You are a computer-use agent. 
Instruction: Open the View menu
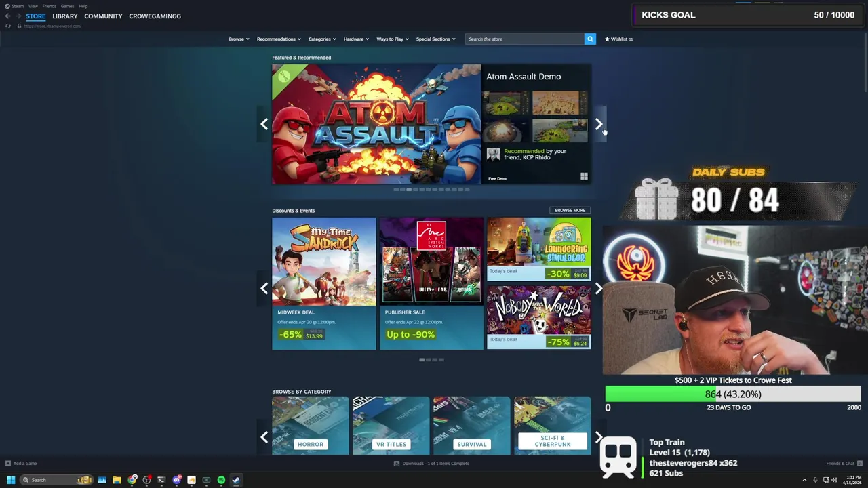(33, 6)
